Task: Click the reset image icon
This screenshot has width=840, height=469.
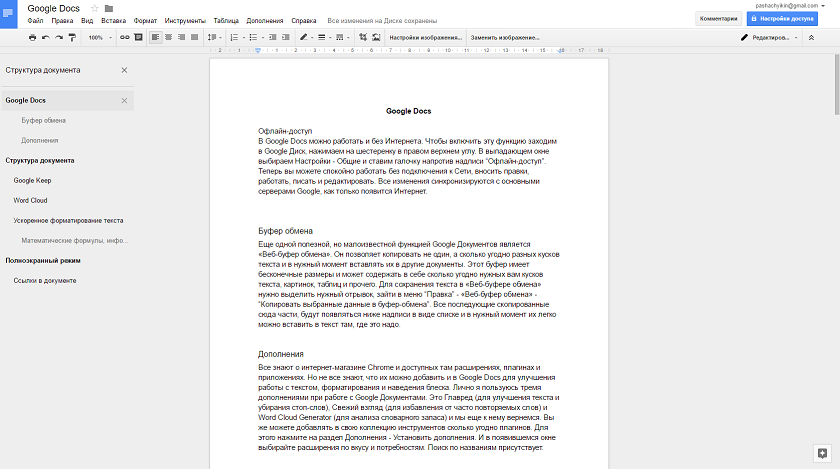Action: (x=376, y=38)
